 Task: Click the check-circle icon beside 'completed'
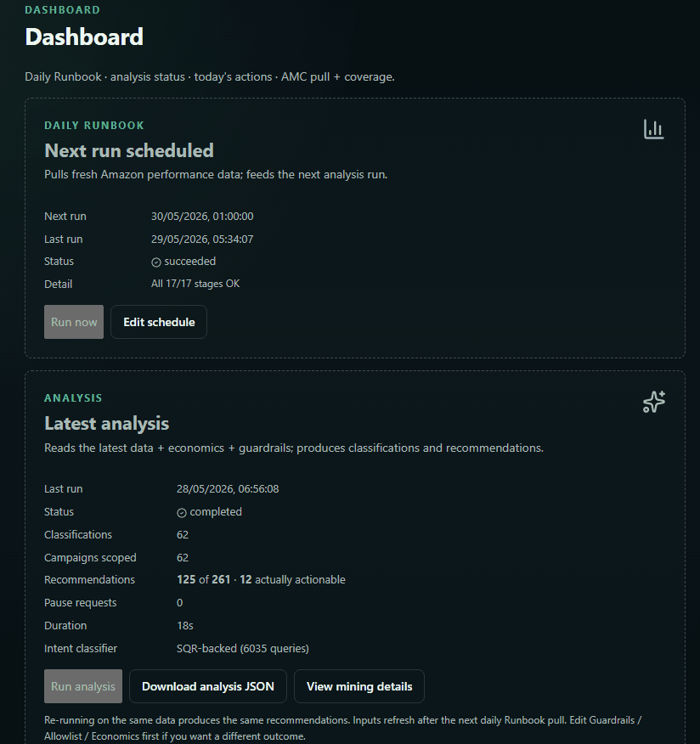(181, 512)
